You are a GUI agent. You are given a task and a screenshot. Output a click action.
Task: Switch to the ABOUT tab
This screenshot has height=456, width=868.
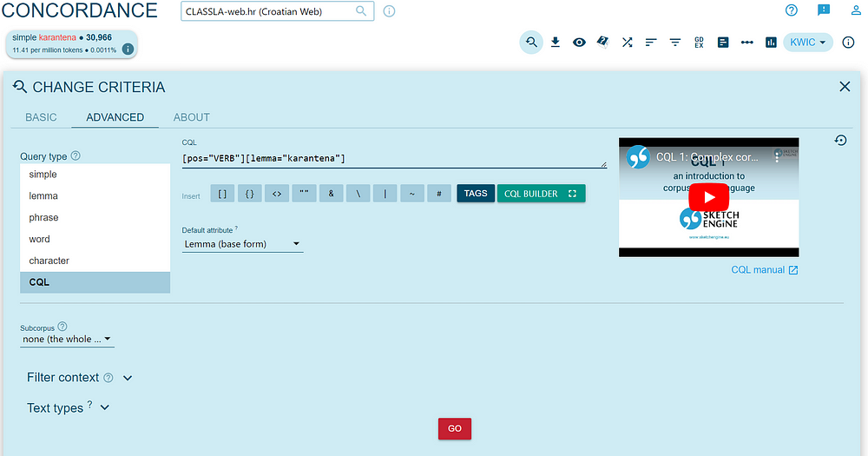192,117
